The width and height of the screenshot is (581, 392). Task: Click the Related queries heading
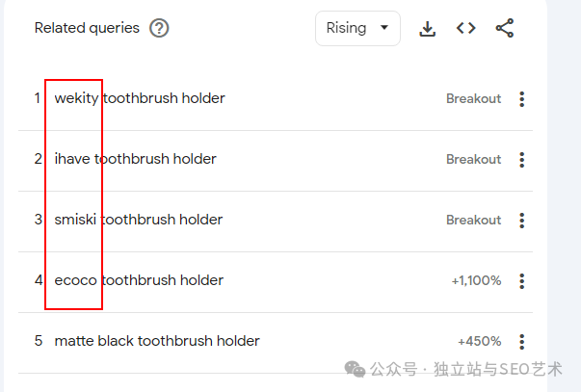[87, 28]
